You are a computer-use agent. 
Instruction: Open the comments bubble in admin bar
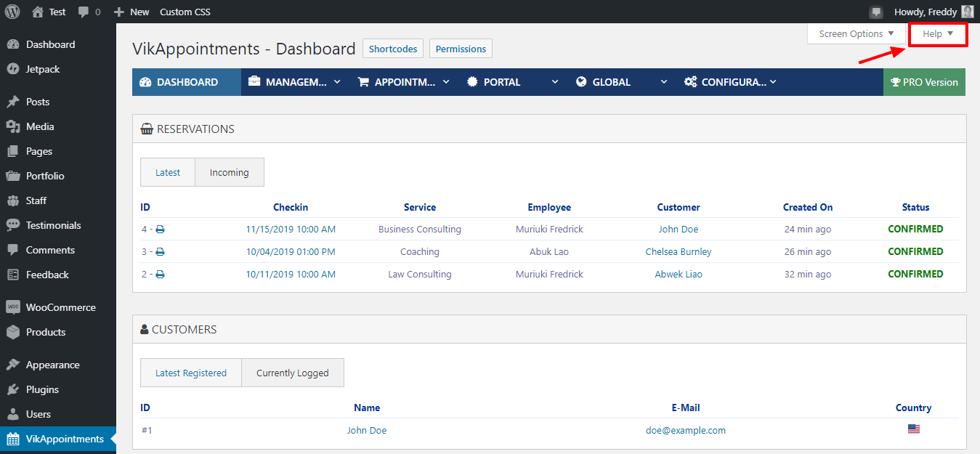pos(84,12)
